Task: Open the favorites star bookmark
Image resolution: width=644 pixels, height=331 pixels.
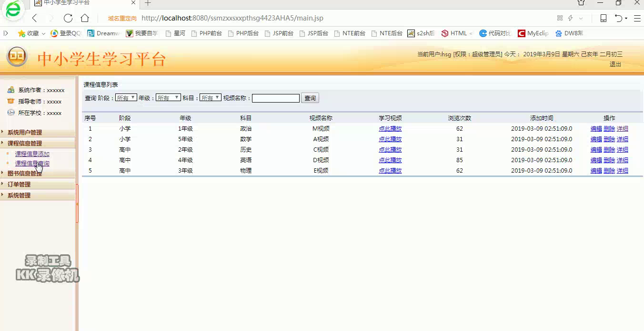Action: (x=29, y=33)
